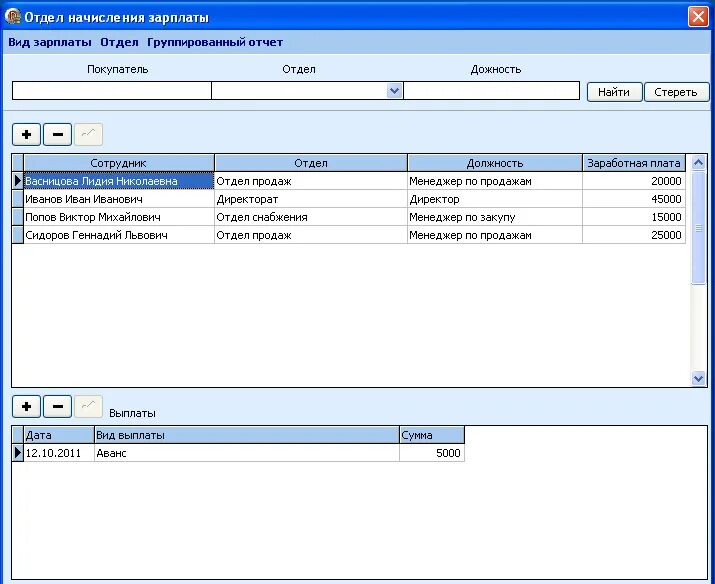This screenshot has width=715, height=584.
Task: Click the row selector for Сидоров row
Action: click(18, 235)
